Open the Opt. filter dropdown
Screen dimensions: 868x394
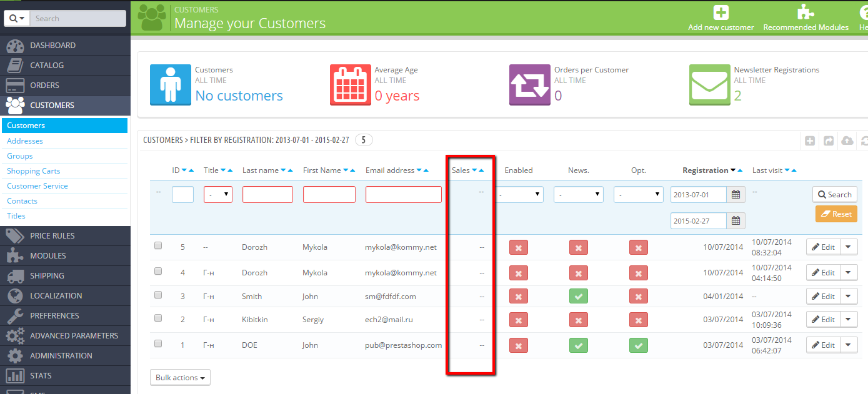point(639,195)
